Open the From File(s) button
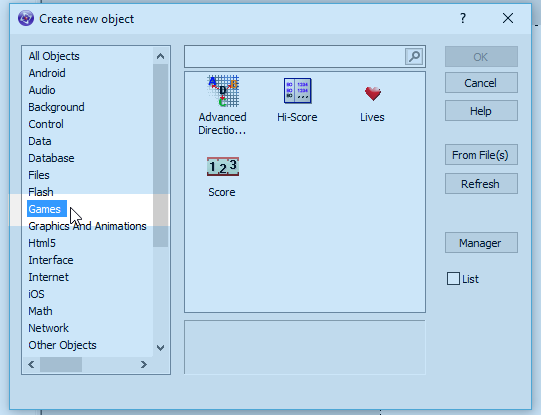 point(481,155)
